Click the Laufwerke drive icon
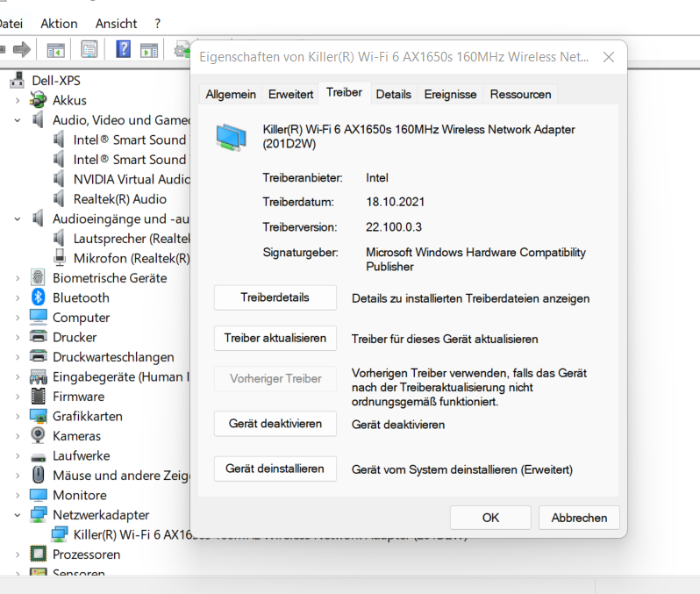700x594 pixels. click(39, 456)
